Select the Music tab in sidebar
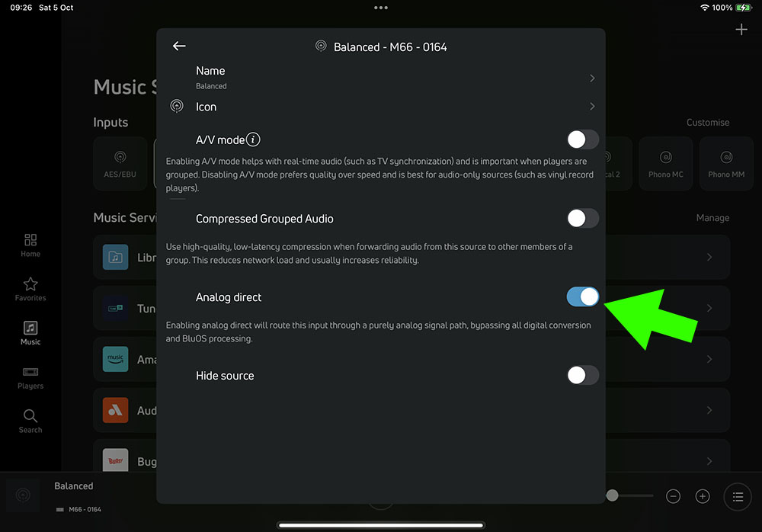Image resolution: width=762 pixels, height=532 pixels. point(30,334)
